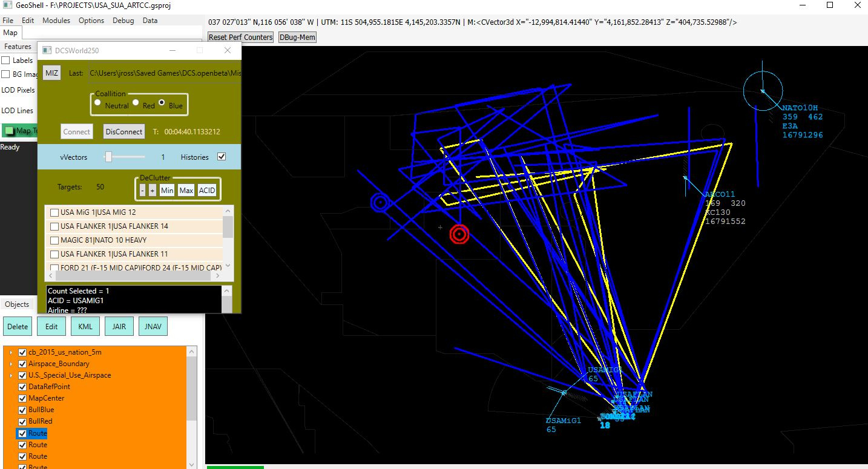Uncheck the Histories checkbox
This screenshot has height=469, width=868.
(x=222, y=157)
